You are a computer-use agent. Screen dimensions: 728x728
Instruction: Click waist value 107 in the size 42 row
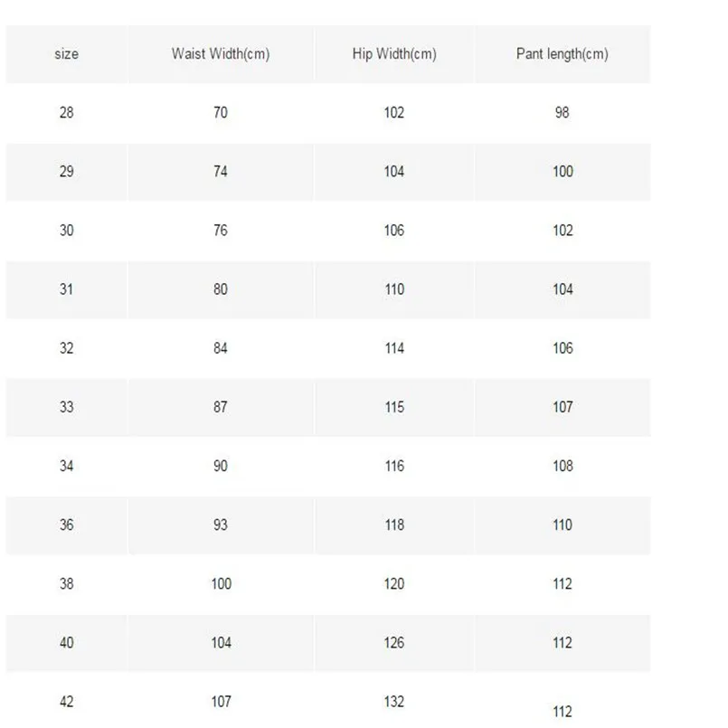tap(221, 702)
